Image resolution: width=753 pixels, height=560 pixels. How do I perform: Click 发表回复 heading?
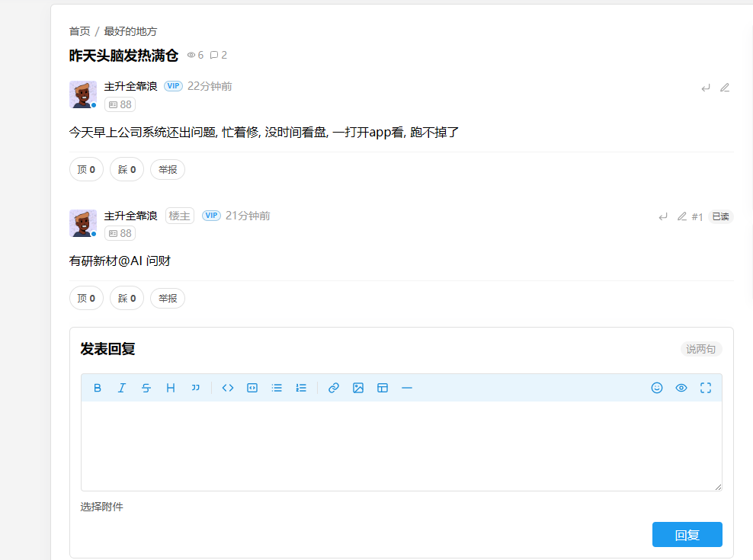[107, 349]
